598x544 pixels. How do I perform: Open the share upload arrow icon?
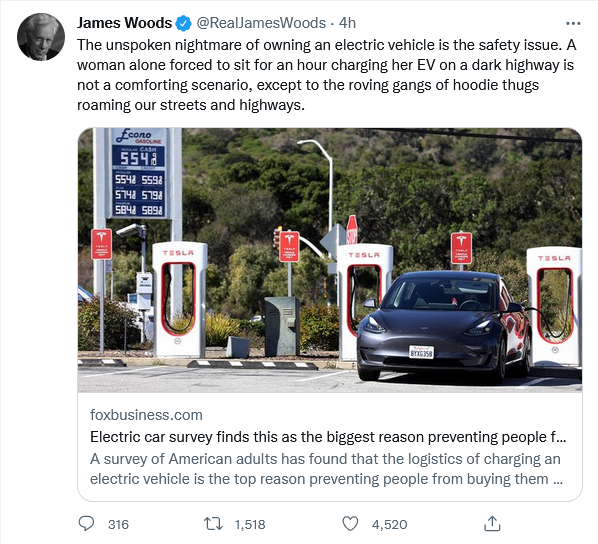(492, 523)
